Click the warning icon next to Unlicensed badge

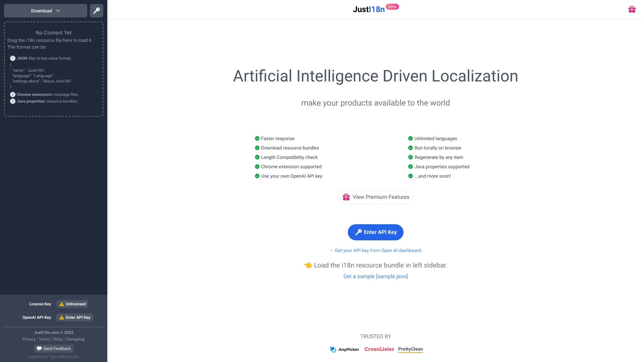point(61,304)
